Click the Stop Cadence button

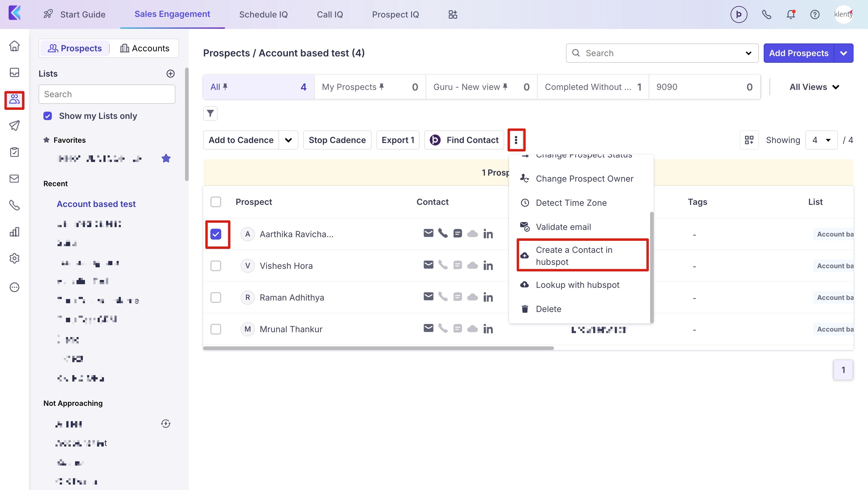pyautogui.click(x=337, y=140)
